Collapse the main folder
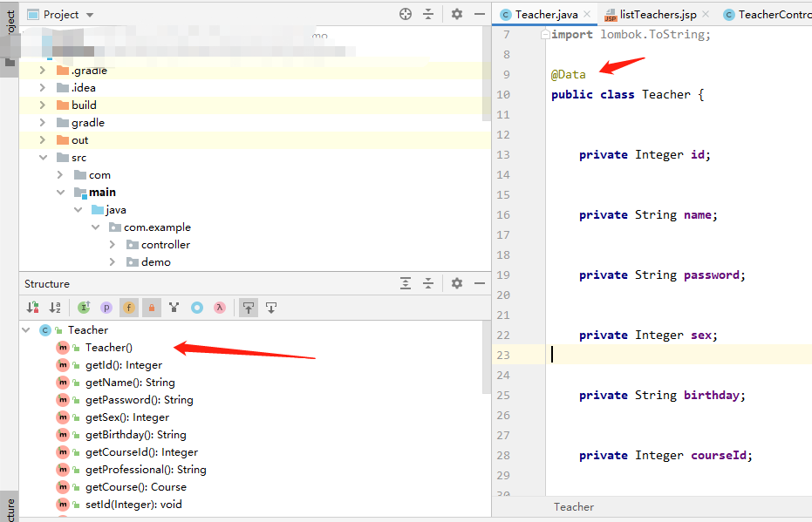The height and width of the screenshot is (522, 812). (60, 193)
